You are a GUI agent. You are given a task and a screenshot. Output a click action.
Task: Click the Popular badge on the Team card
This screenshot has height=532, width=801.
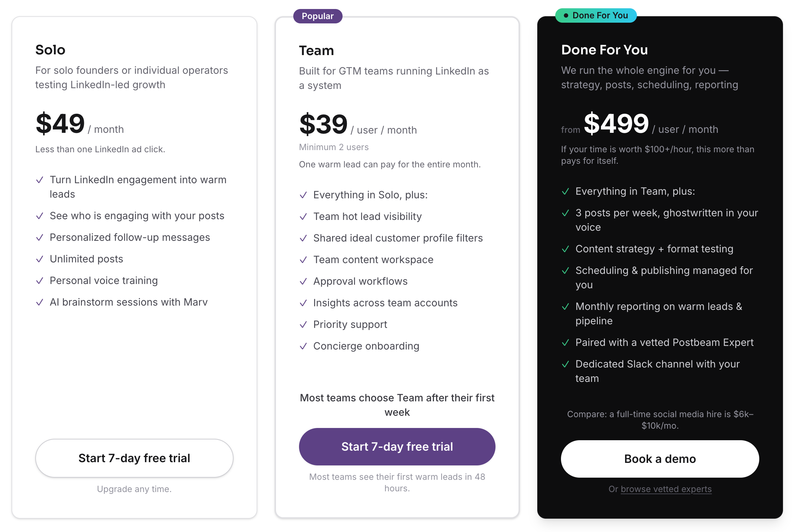(x=317, y=16)
